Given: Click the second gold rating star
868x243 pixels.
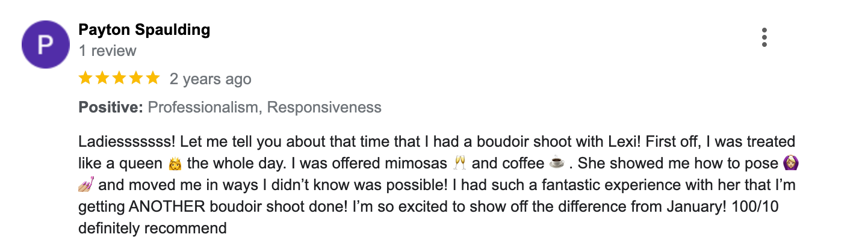Looking at the screenshot, I should [102, 78].
